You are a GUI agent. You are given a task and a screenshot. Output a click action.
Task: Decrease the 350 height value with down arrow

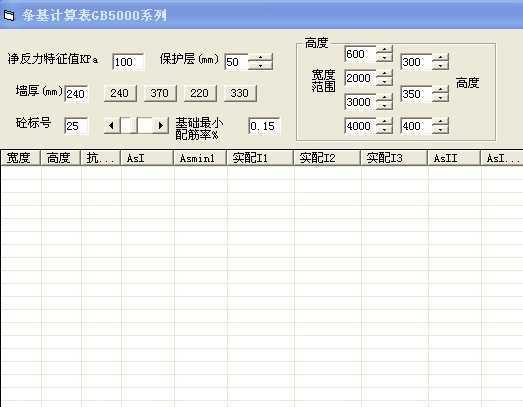(441, 98)
